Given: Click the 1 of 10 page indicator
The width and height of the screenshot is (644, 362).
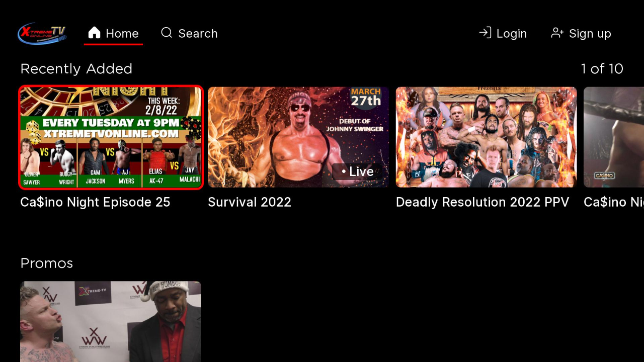Looking at the screenshot, I should click(602, 68).
